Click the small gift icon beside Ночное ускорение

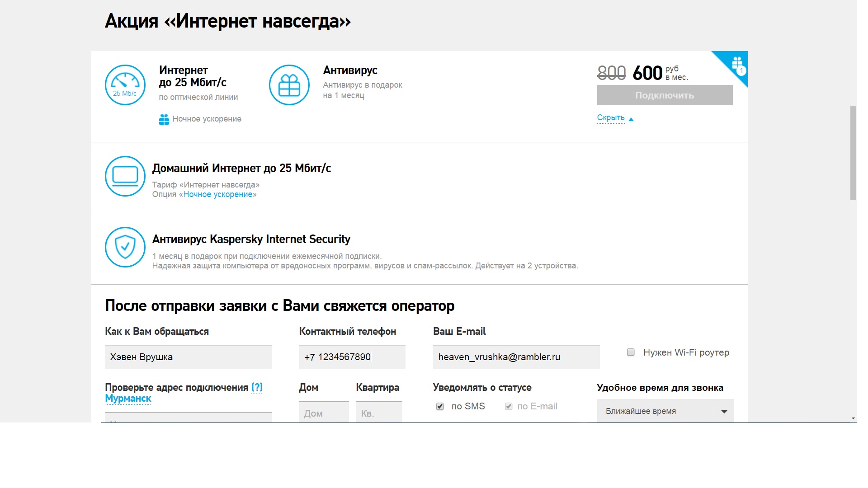pyautogui.click(x=164, y=119)
